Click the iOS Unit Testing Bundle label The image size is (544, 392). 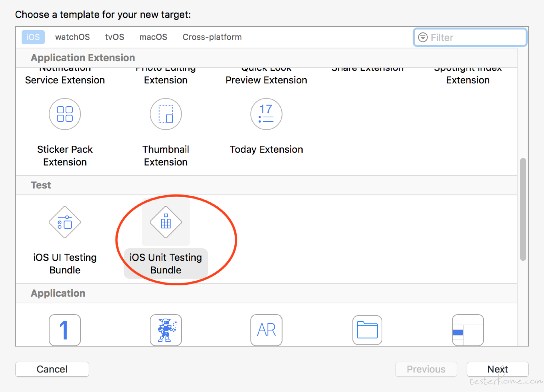point(166,264)
